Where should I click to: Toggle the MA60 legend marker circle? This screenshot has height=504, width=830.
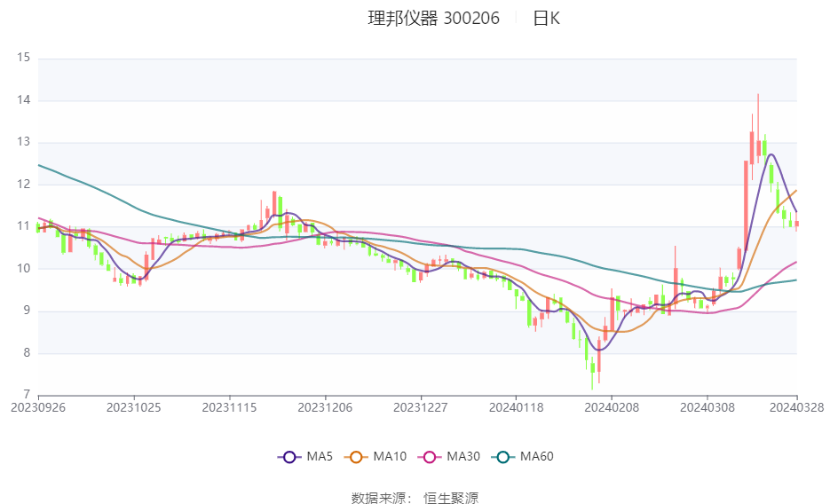[x=503, y=457]
